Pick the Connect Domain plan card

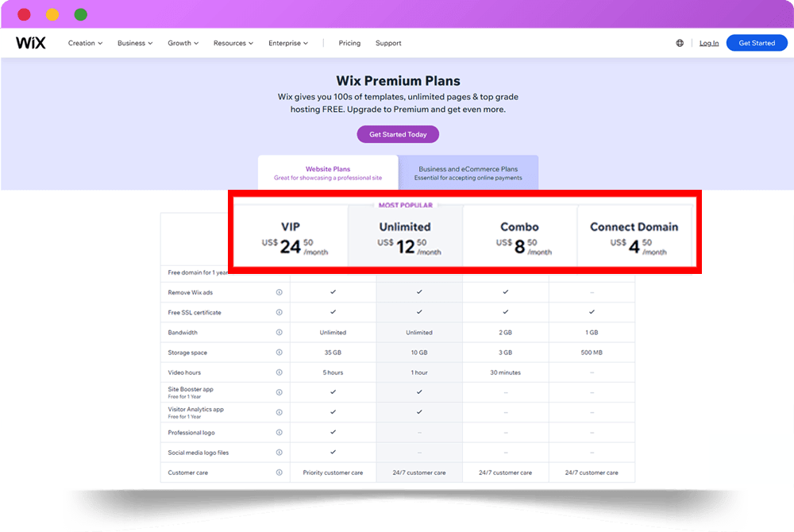(634, 236)
